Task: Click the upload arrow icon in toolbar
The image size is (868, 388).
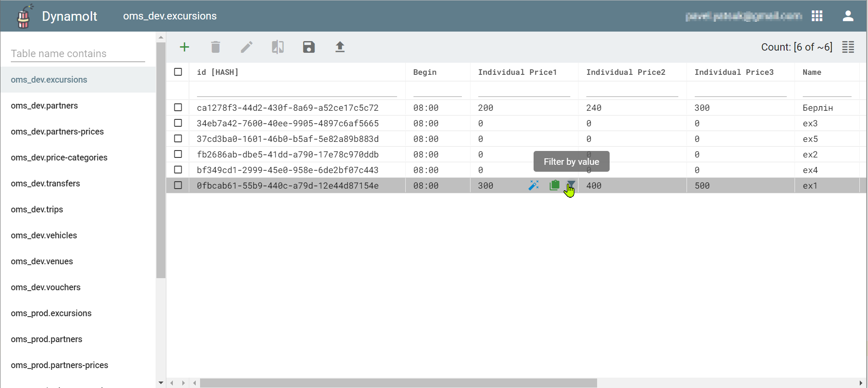Action: (340, 47)
